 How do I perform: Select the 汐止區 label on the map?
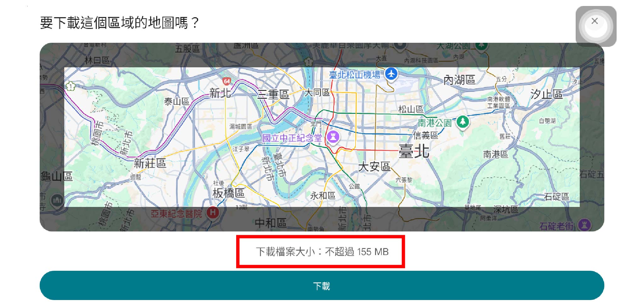pyautogui.click(x=546, y=94)
